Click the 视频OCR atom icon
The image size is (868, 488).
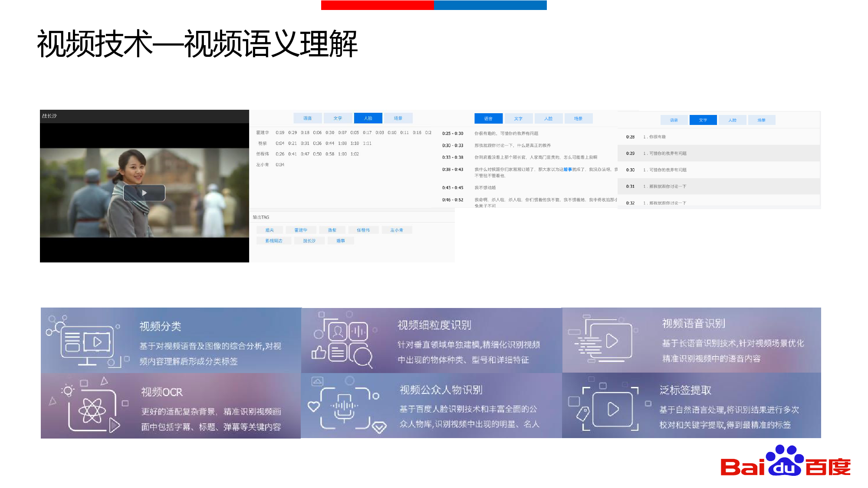tap(92, 410)
